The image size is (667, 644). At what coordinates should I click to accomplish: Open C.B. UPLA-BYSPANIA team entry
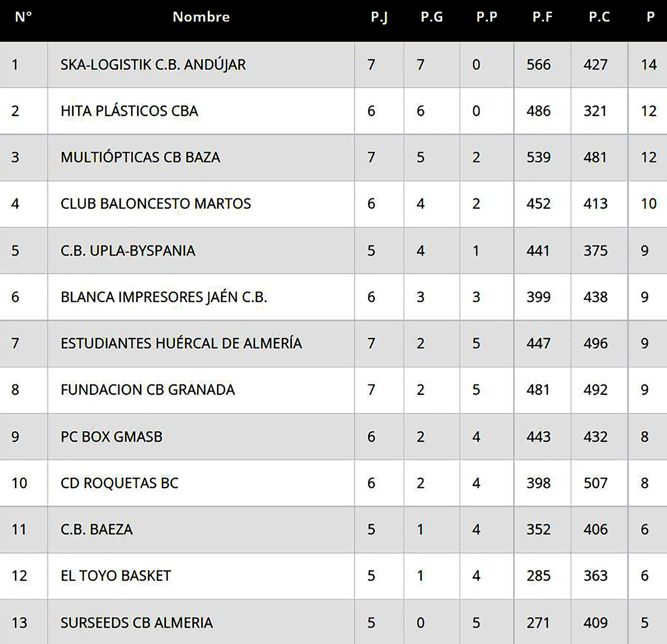point(128,251)
